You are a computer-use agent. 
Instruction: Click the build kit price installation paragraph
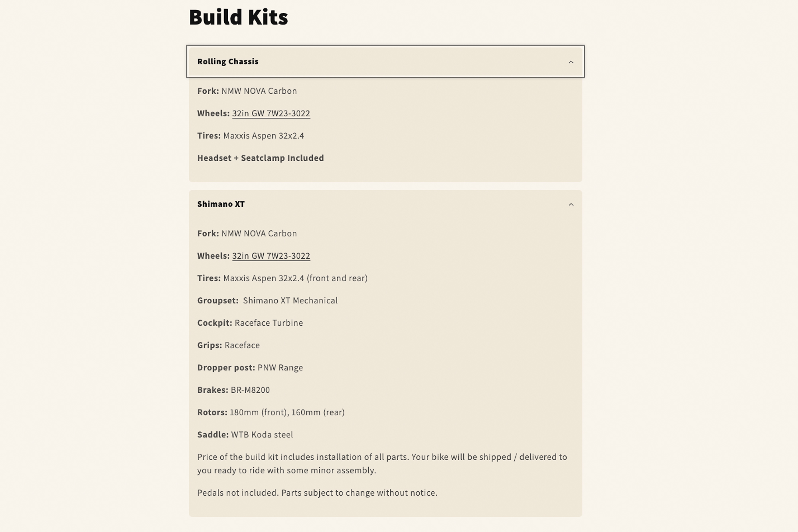382,463
